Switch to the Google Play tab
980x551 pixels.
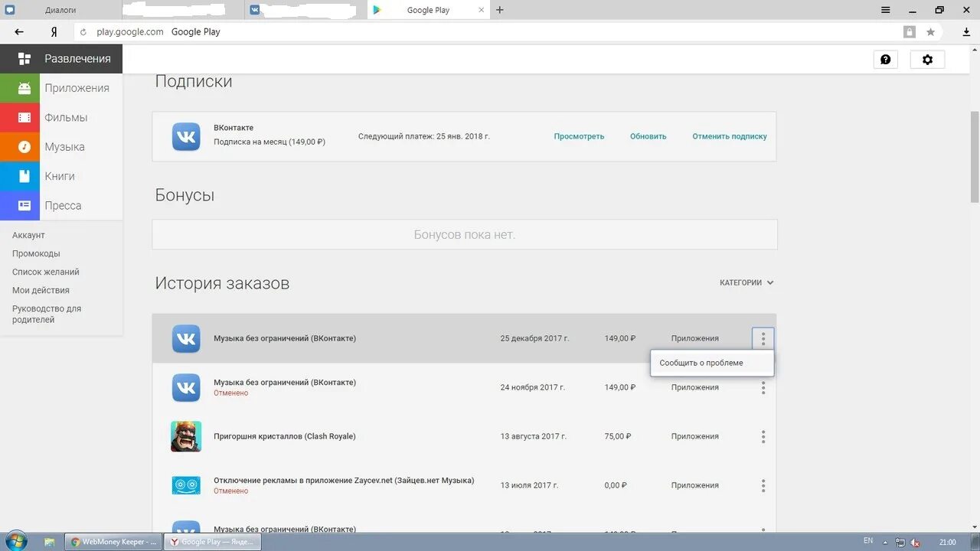[x=428, y=10]
